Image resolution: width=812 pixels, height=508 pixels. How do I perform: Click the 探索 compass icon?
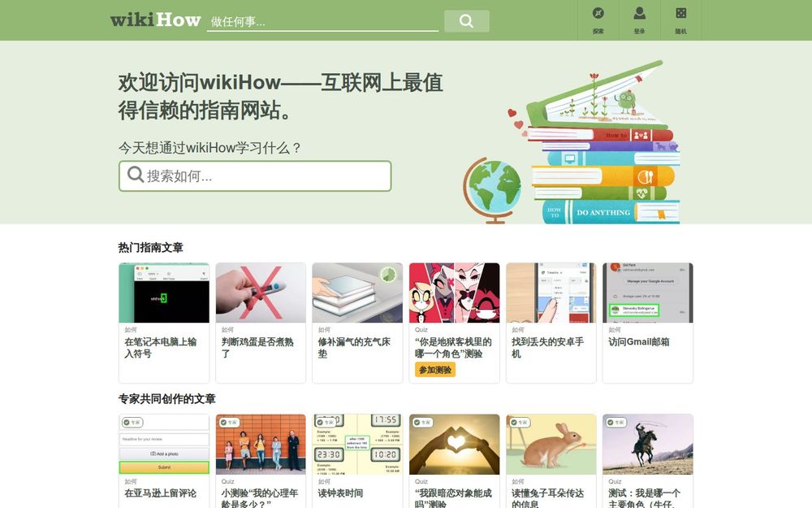598,14
